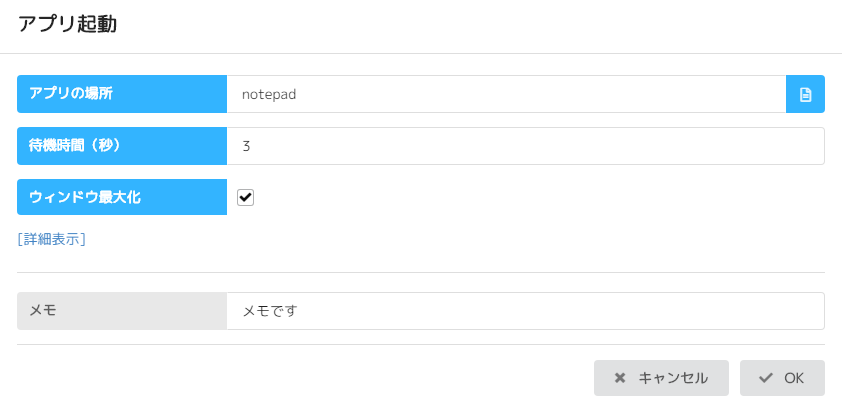
Task: Focus the メモ text field
Action: pos(525,311)
